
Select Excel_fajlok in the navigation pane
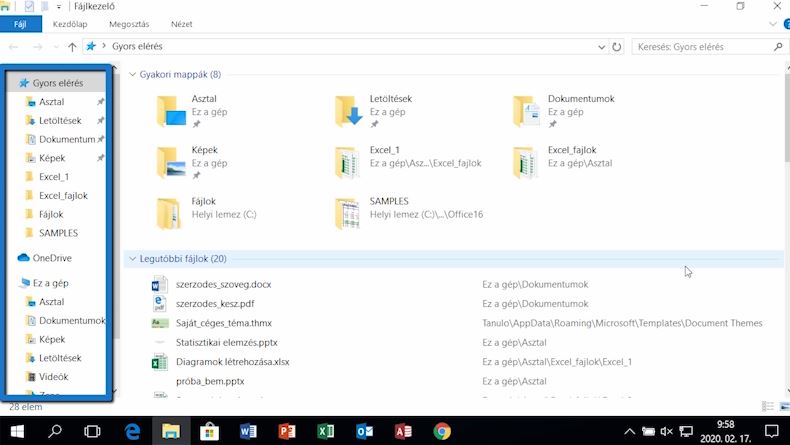click(x=63, y=196)
